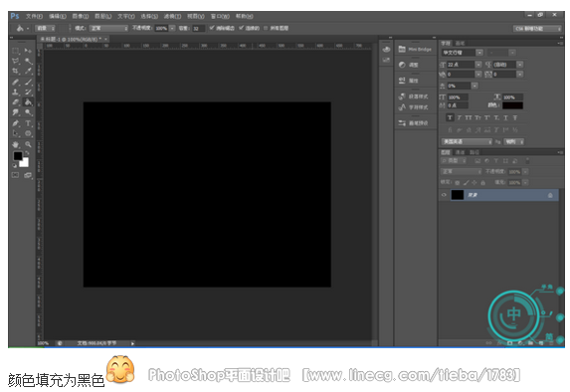Select the Paint Bucket tool in toolbox
570x392 pixels.
point(28,102)
